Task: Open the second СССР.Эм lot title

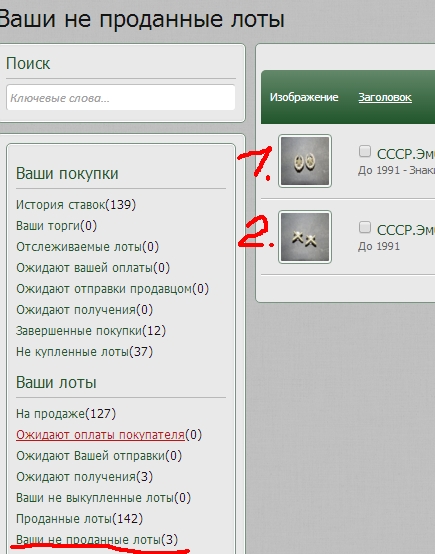Action: [x=406, y=230]
